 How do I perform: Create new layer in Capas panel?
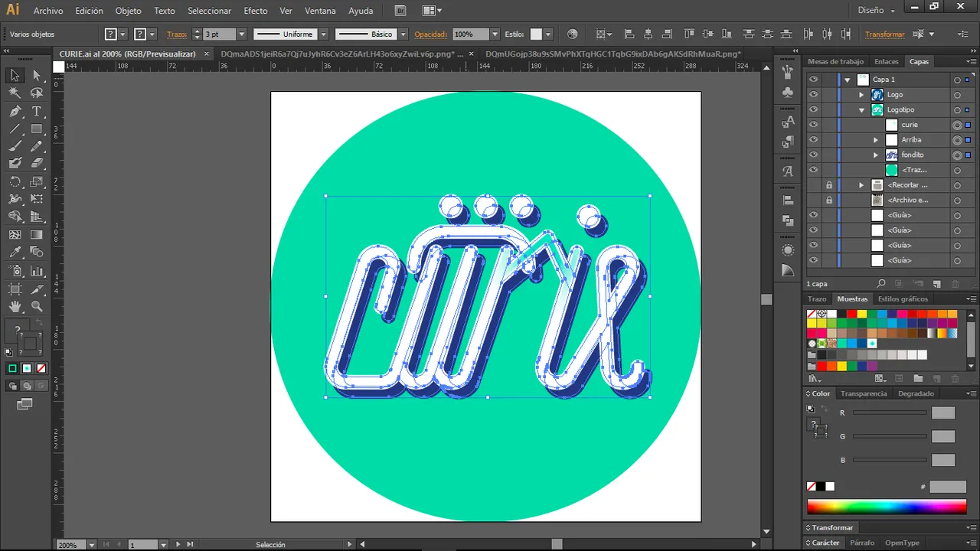coord(936,283)
